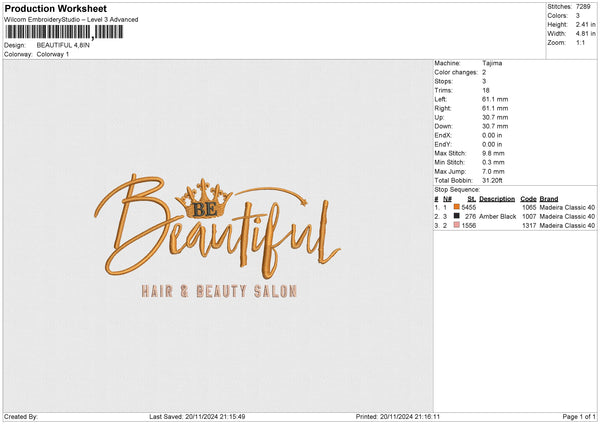Click the crown graphic in the design
600x424 pixels.
pyautogui.click(x=204, y=198)
